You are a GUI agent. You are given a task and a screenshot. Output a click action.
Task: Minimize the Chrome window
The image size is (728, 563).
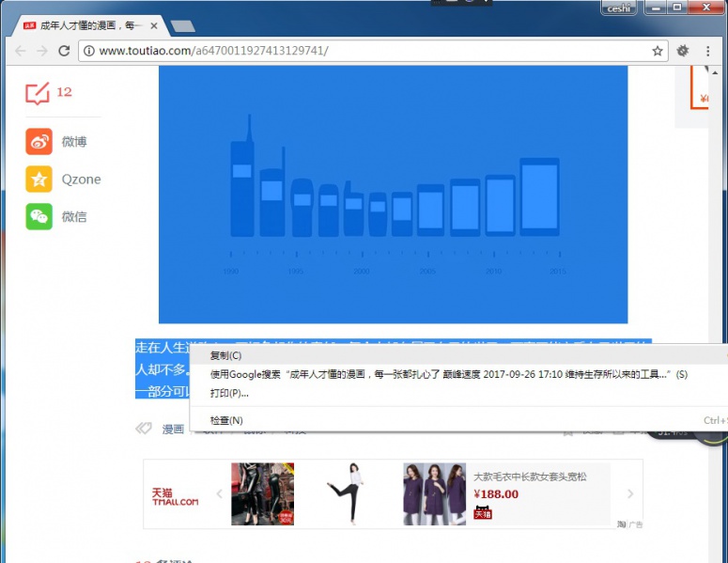[657, 7]
